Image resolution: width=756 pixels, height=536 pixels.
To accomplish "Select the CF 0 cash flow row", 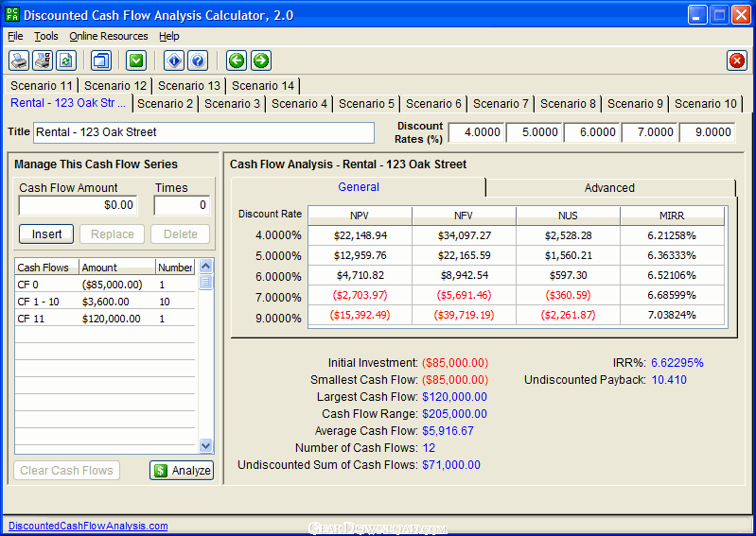I will [x=105, y=285].
